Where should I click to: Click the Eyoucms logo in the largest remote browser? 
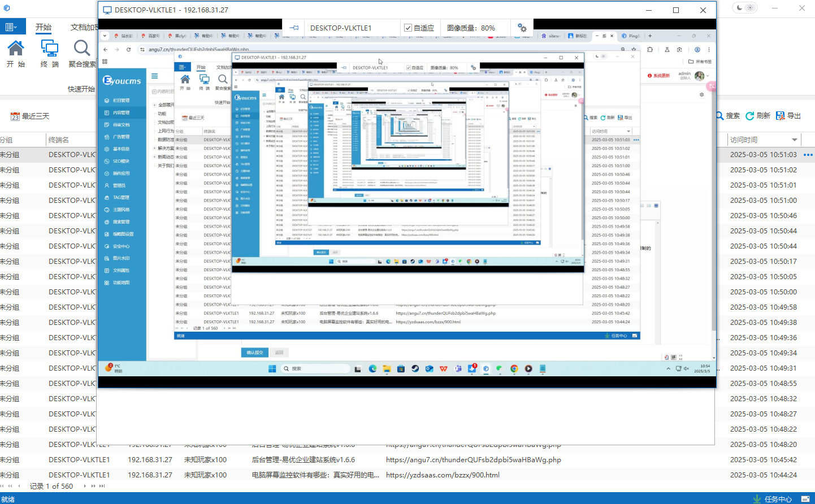point(122,81)
